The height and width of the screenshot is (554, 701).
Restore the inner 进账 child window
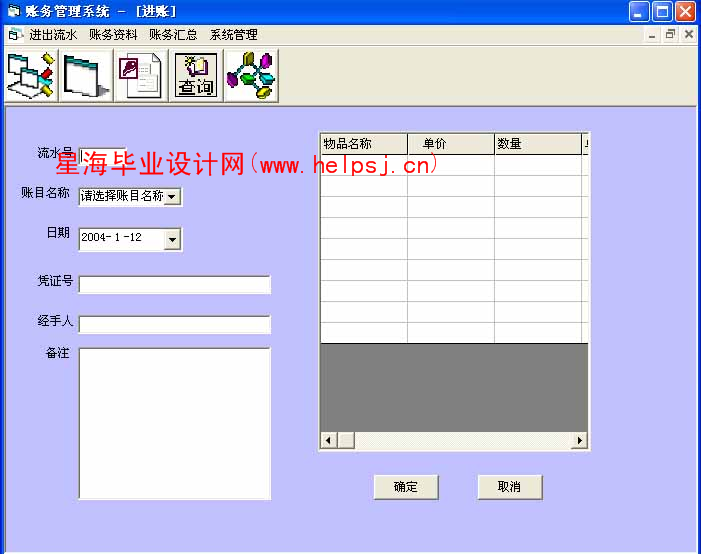pyautogui.click(x=670, y=34)
